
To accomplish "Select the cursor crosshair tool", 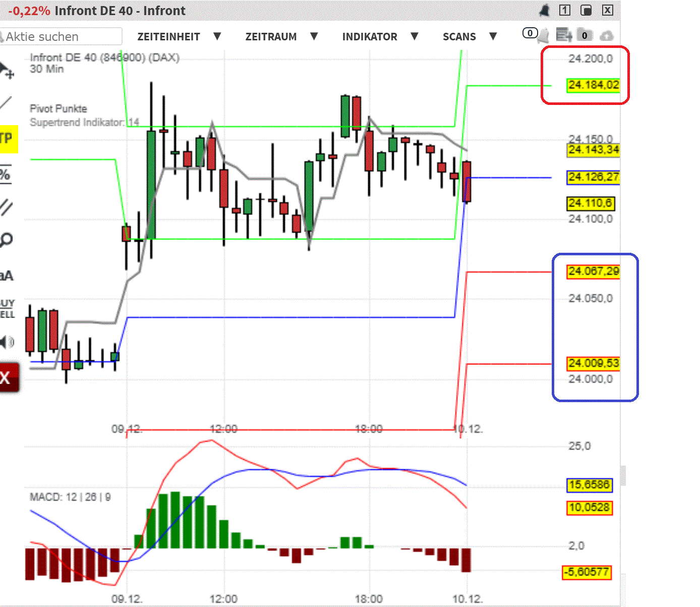I will pos(6,71).
